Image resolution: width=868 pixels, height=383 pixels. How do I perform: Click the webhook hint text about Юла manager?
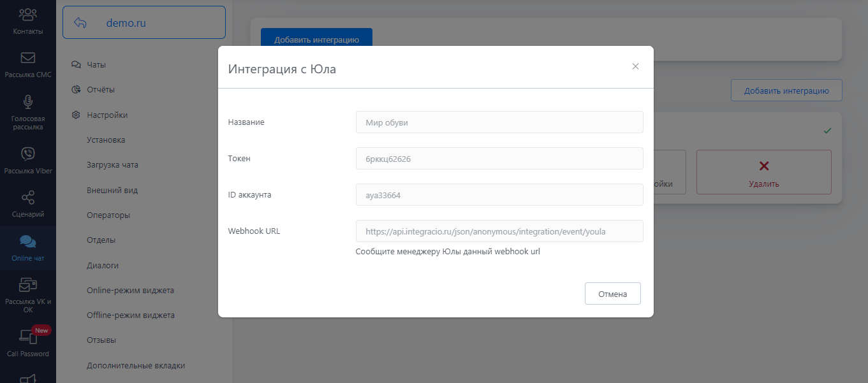coord(448,252)
